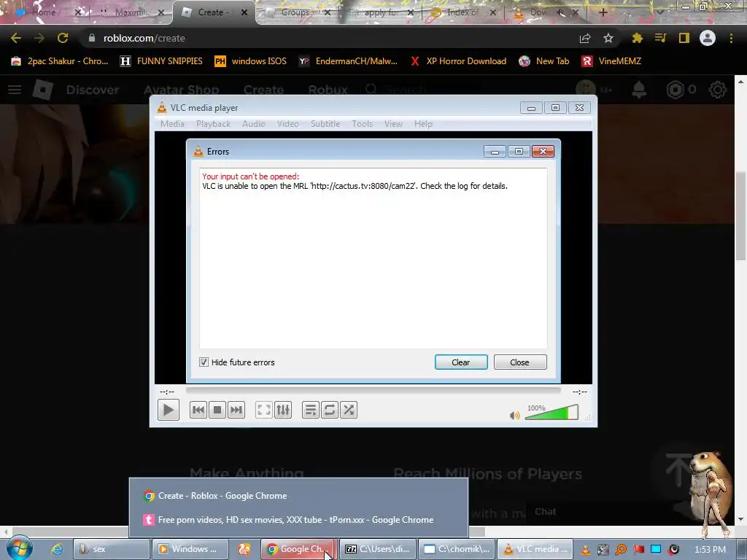Open the VLC Subtitle menu
Screen dimensions: 747x560
(325, 124)
